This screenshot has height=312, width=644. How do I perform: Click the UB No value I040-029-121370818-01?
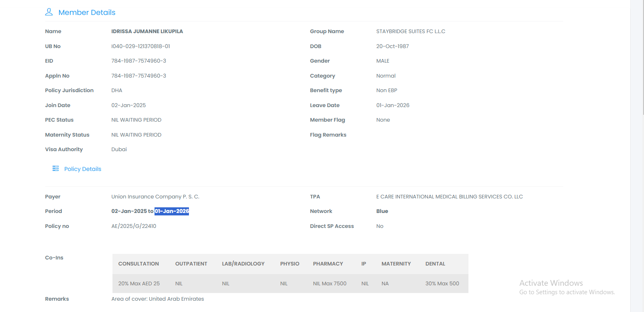[x=140, y=46]
